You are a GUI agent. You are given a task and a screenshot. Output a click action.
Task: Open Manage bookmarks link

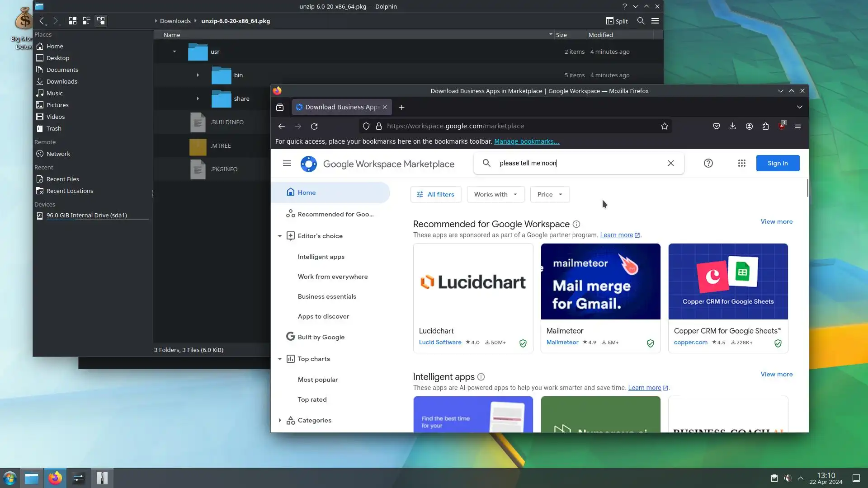(x=526, y=141)
